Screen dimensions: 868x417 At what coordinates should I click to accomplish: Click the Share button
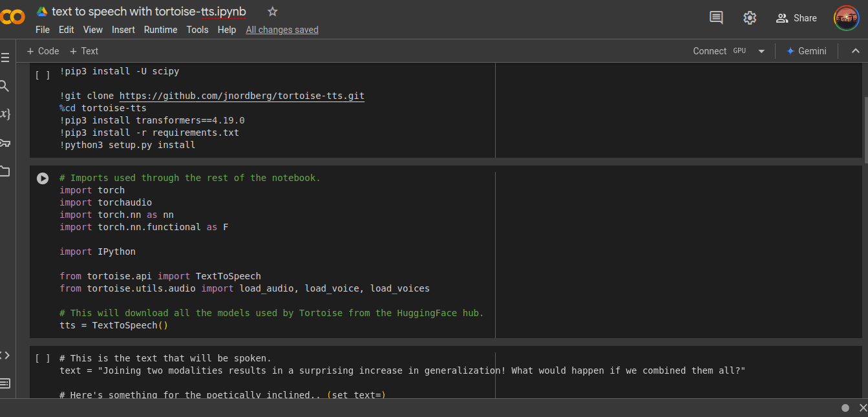(x=797, y=18)
